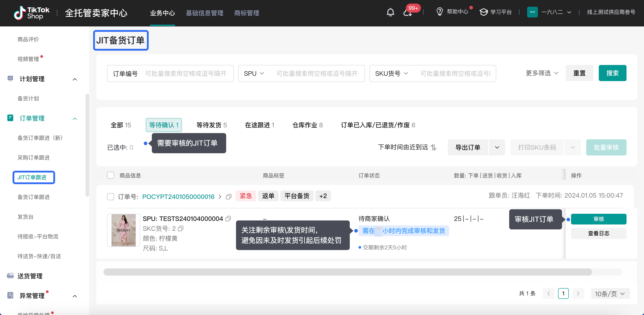Click 查看日志 for the order

coord(599,233)
